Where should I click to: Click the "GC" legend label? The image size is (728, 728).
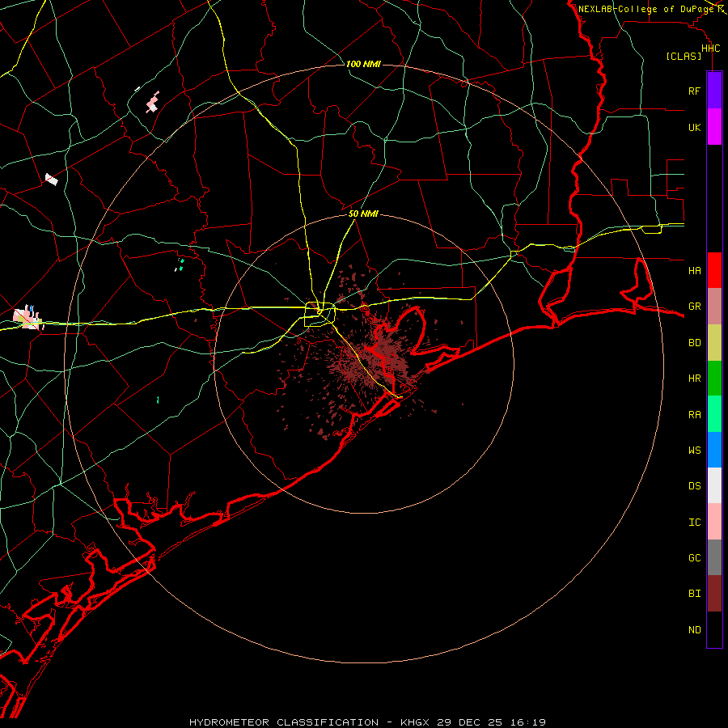(x=694, y=558)
